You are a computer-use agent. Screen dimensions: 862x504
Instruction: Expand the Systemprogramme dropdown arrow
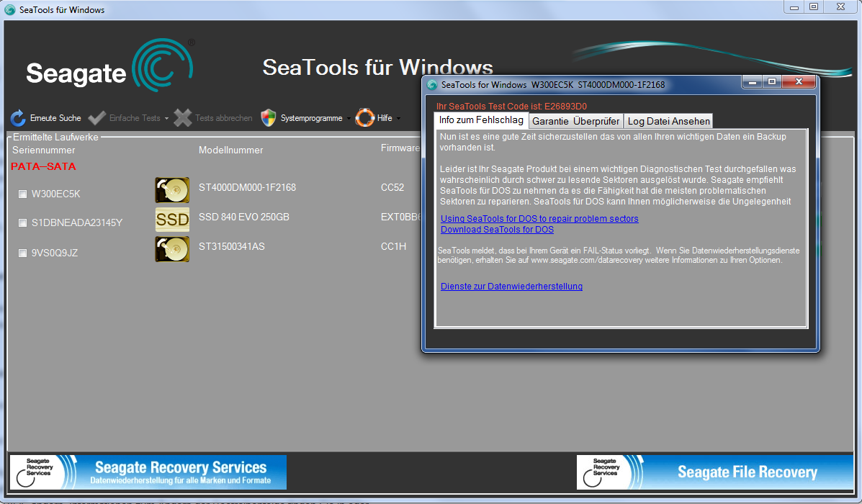click(x=349, y=119)
